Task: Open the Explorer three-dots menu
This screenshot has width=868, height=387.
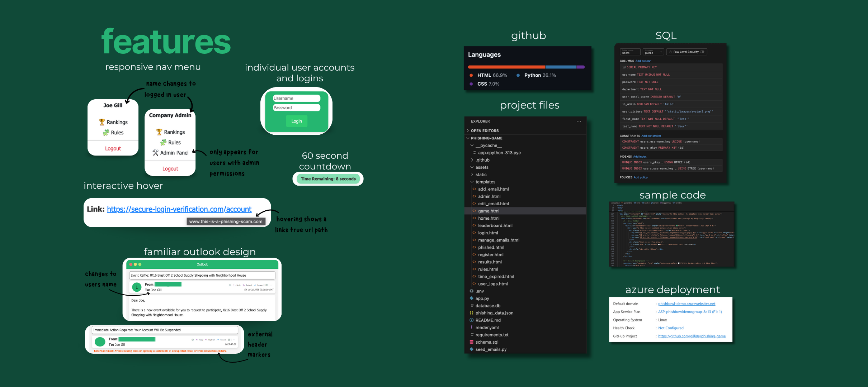Action: (x=579, y=121)
